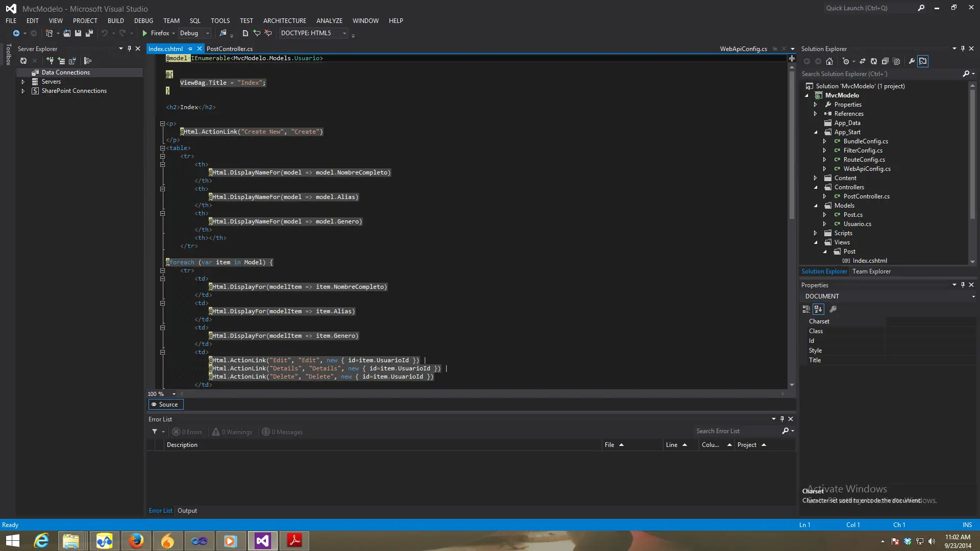Image resolution: width=980 pixels, height=551 pixels.
Task: Click Sync with Active Document icon
Action: click(x=863, y=61)
